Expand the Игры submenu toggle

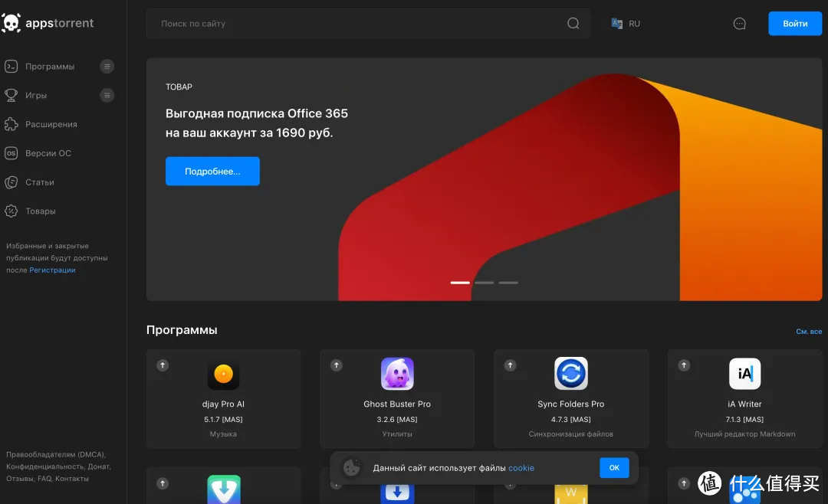(107, 96)
